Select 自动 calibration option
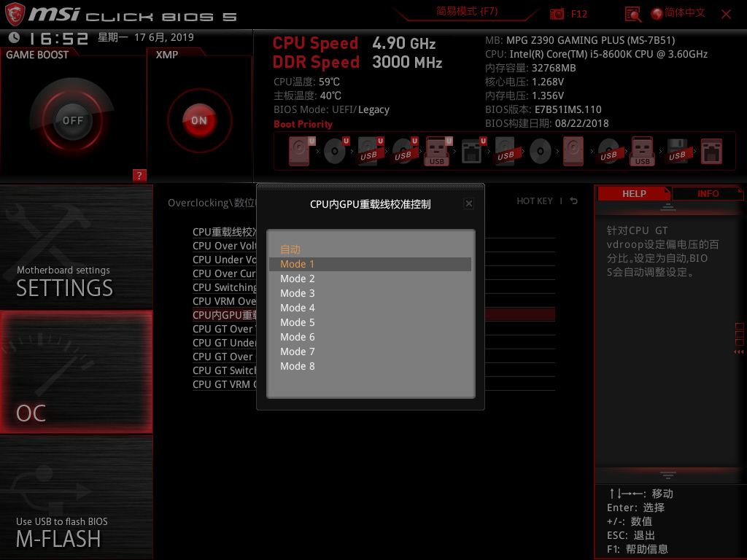Screen dimensions: 747x560 pos(290,249)
